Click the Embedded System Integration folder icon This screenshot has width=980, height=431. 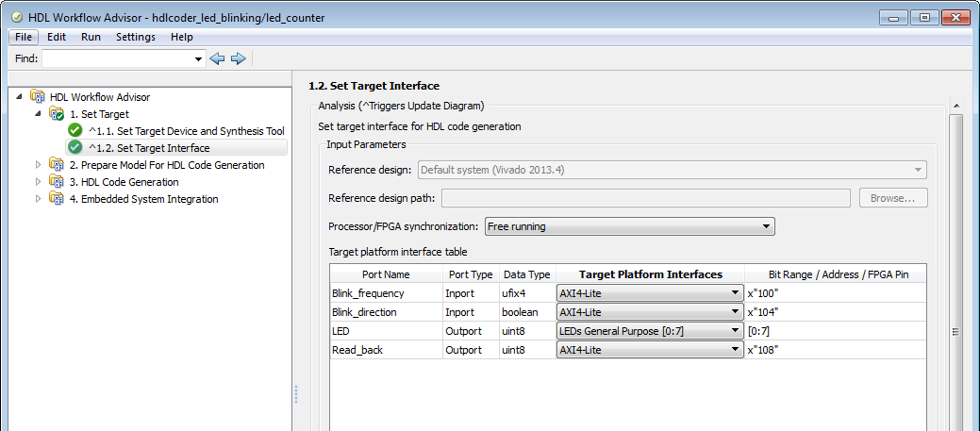click(x=57, y=199)
